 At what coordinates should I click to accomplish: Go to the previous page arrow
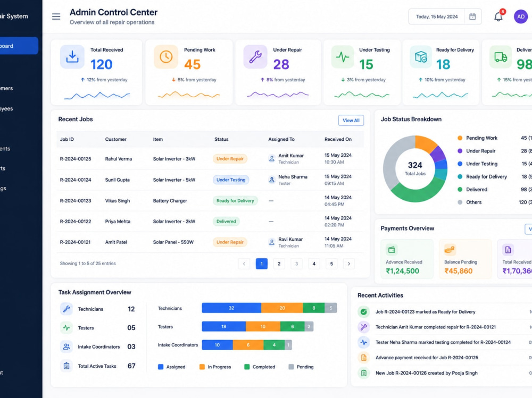point(244,264)
